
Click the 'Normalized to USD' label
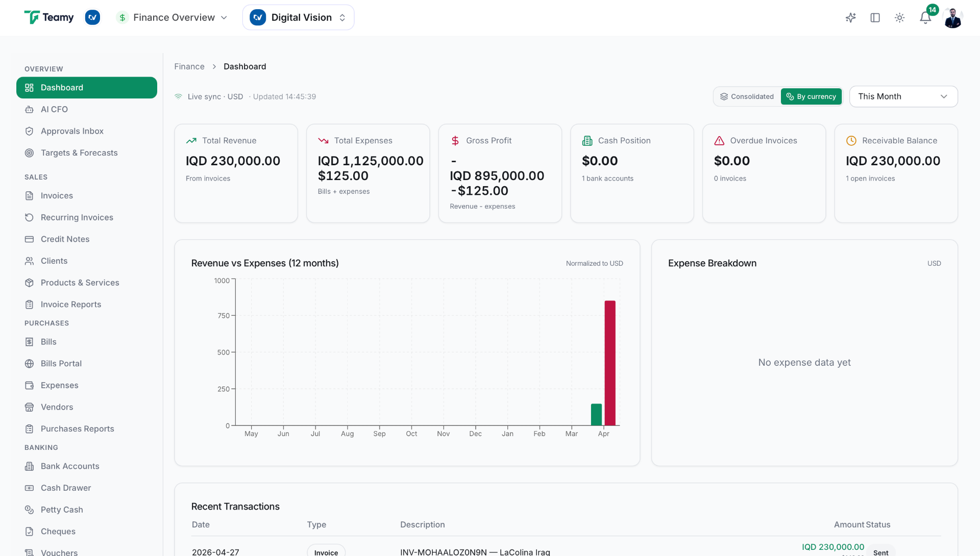pos(595,263)
